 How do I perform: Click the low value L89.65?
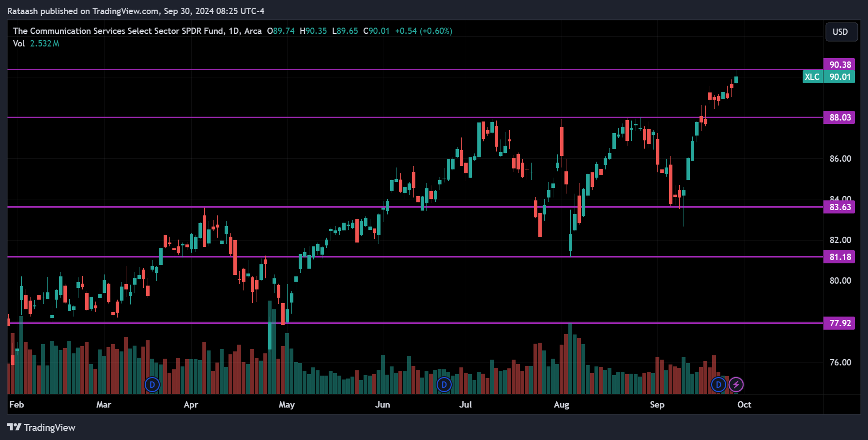click(345, 31)
